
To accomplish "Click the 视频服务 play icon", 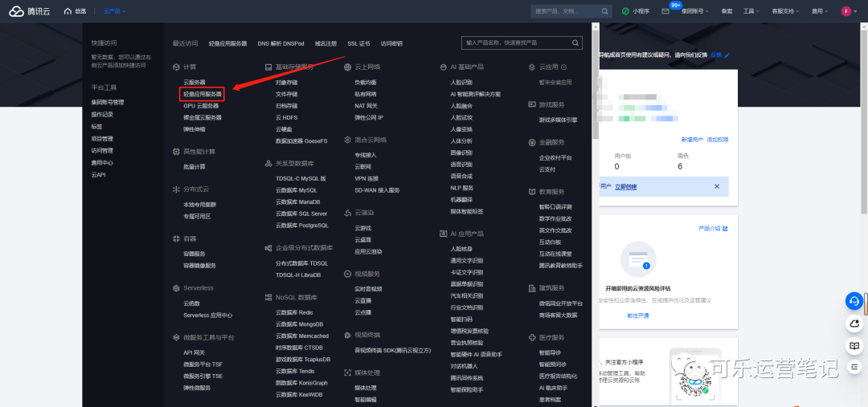I will pos(348,273).
